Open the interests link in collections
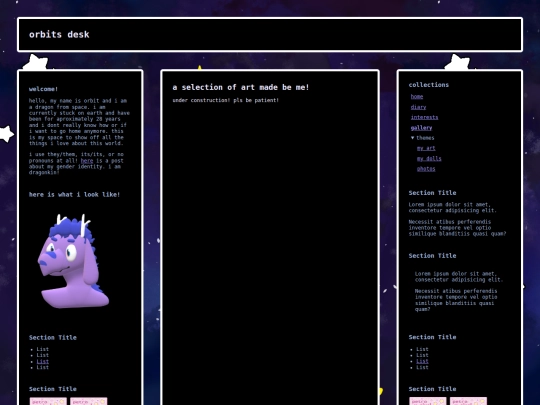 [x=424, y=117]
